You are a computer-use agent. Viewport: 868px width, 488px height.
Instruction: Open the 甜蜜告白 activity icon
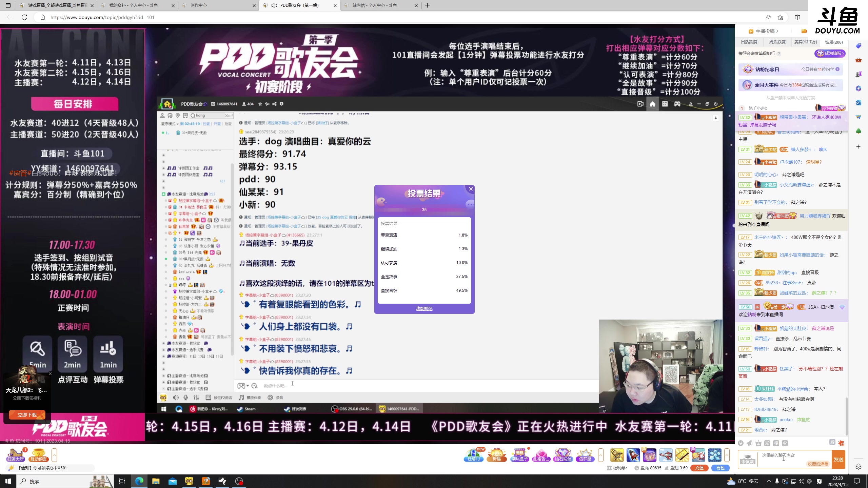[541, 455]
